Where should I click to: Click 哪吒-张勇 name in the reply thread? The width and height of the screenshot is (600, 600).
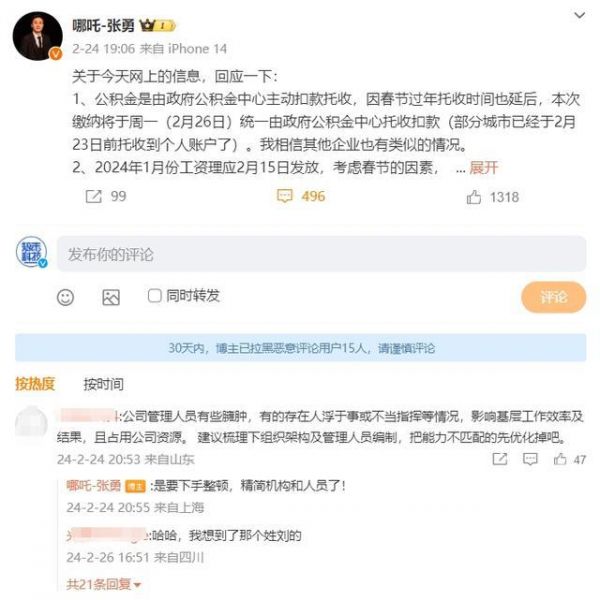point(94,486)
